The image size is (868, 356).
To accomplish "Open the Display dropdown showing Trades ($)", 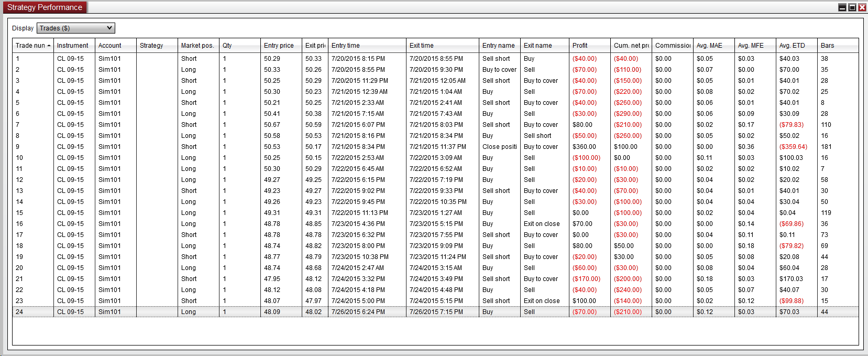I will click(x=76, y=28).
